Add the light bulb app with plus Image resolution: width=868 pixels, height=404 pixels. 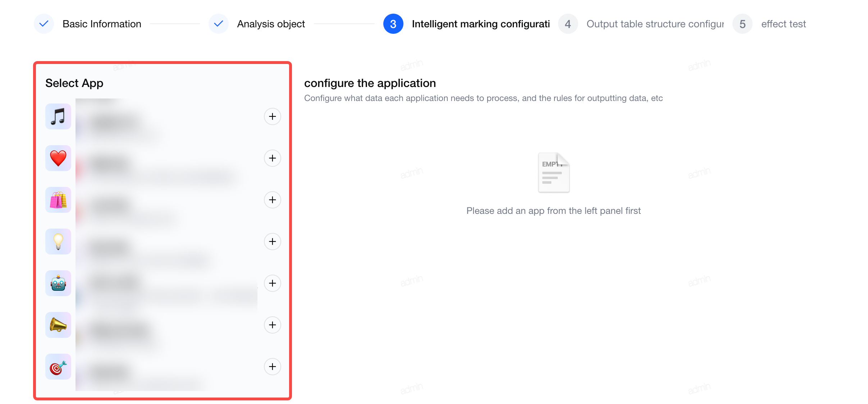[273, 242]
